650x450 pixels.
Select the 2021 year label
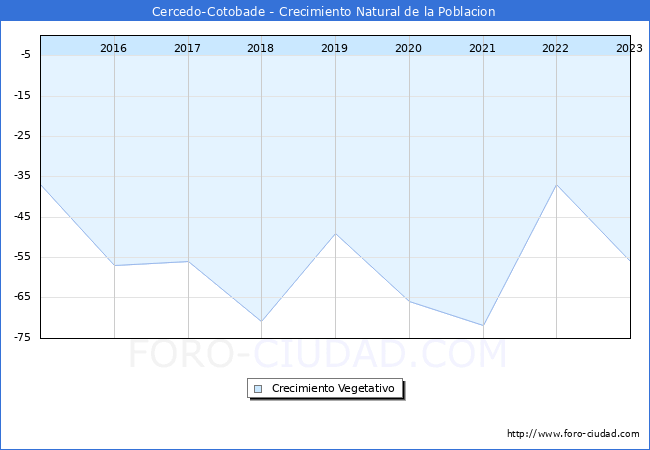(x=482, y=48)
